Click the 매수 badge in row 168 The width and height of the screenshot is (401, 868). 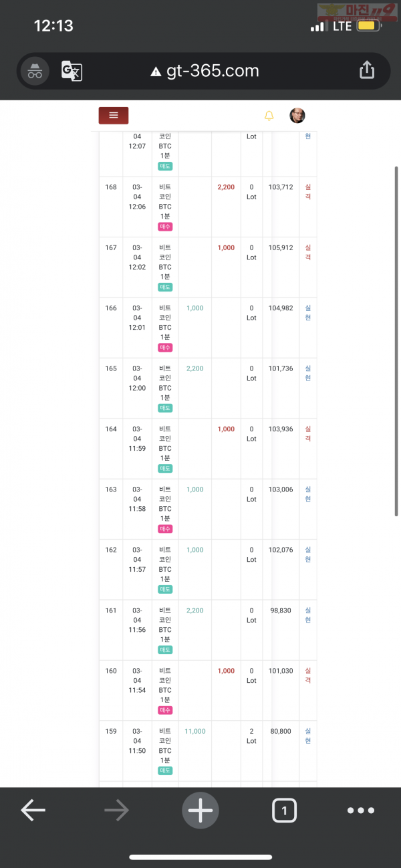[x=165, y=227]
